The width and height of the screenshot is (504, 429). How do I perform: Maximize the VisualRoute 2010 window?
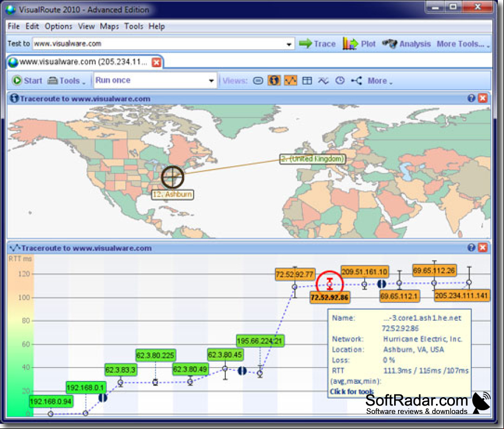453,7
